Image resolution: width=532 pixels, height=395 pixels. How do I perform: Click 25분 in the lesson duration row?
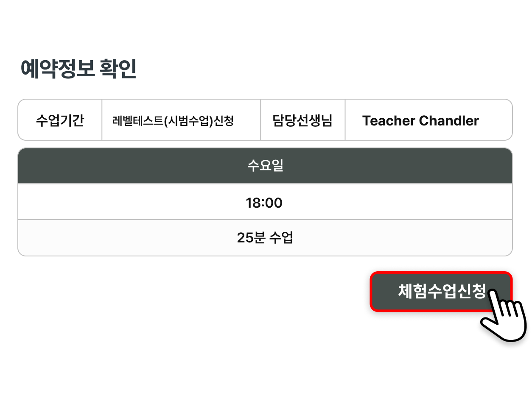point(251,238)
